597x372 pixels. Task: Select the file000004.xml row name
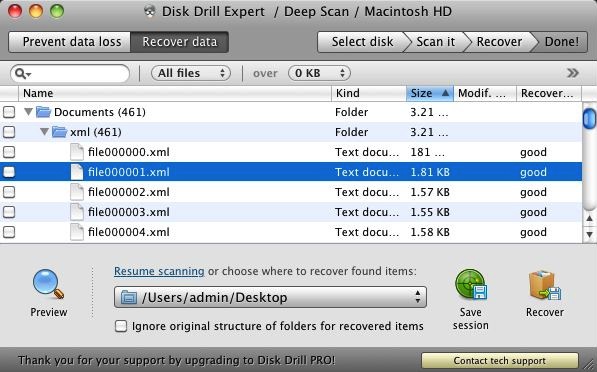pos(129,232)
